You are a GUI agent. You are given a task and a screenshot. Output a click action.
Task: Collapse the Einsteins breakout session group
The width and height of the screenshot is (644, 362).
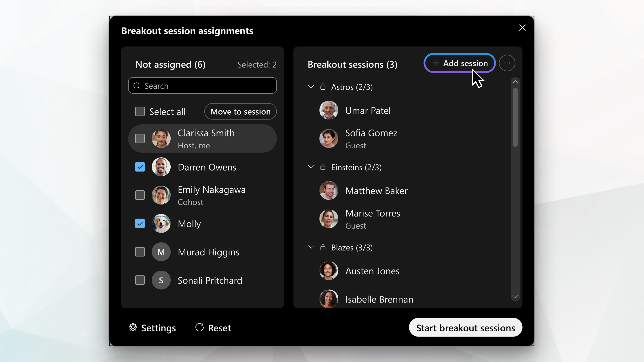point(311,167)
